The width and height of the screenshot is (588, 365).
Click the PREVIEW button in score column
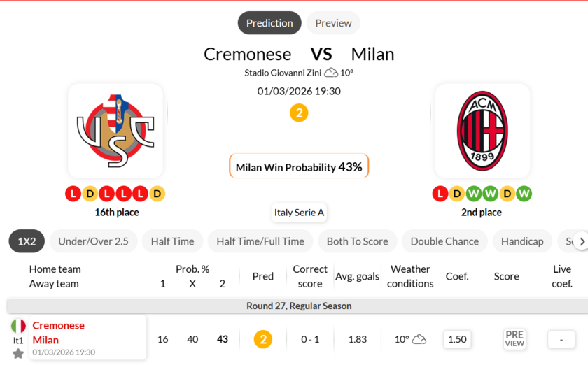[514, 339]
